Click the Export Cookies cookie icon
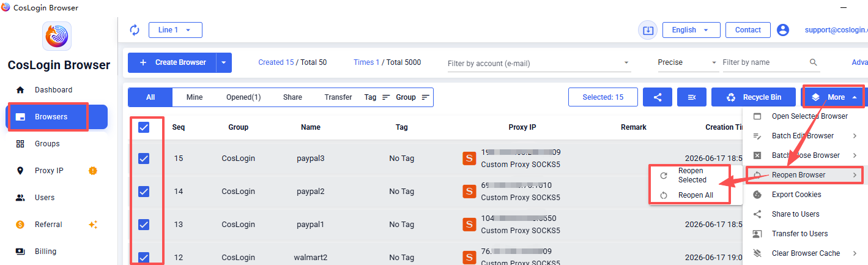 757,195
